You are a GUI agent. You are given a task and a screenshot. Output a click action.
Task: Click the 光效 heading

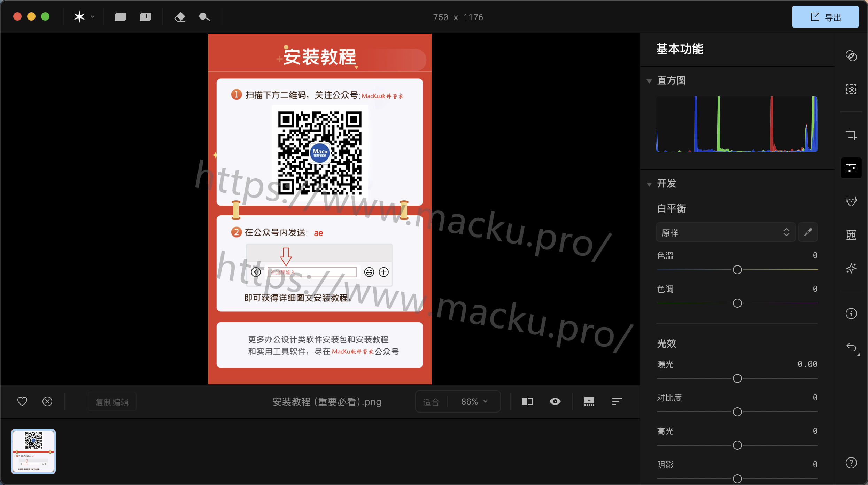coord(666,344)
